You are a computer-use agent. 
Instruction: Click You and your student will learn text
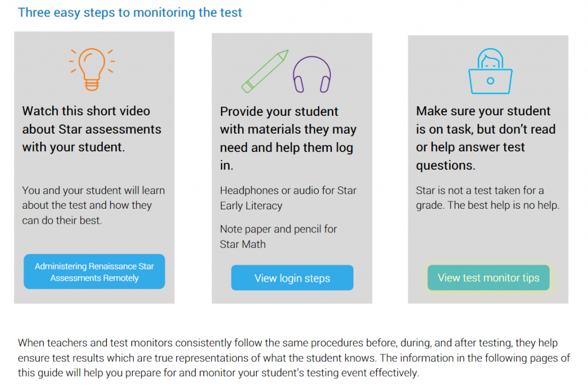(x=94, y=205)
